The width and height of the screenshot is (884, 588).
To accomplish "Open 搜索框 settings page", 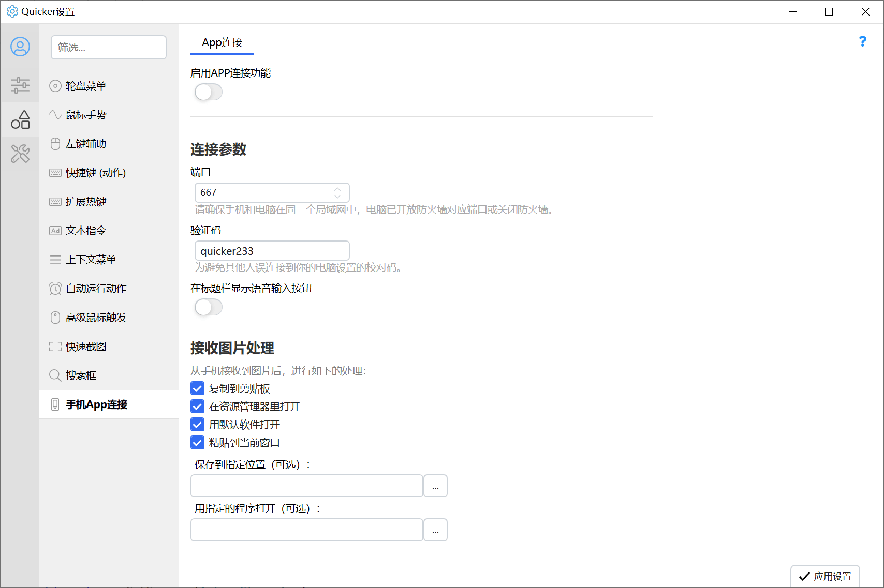I will point(109,375).
